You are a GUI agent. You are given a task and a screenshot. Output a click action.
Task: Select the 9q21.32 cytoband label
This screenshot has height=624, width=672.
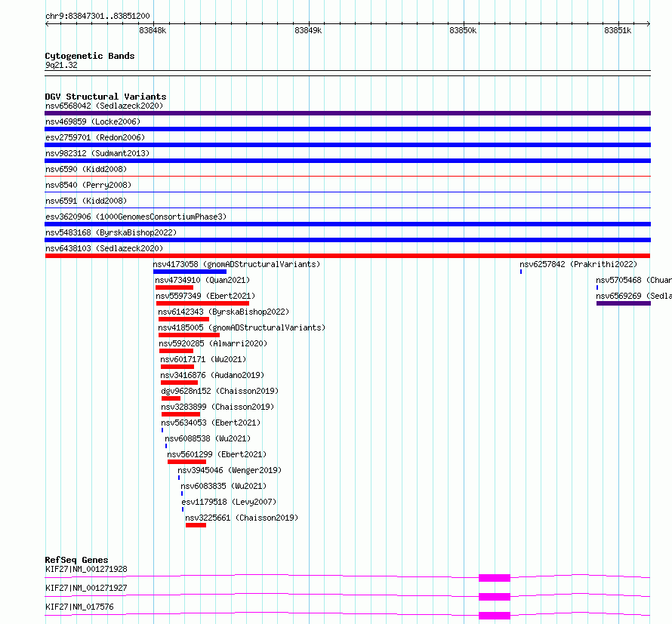coord(61,65)
